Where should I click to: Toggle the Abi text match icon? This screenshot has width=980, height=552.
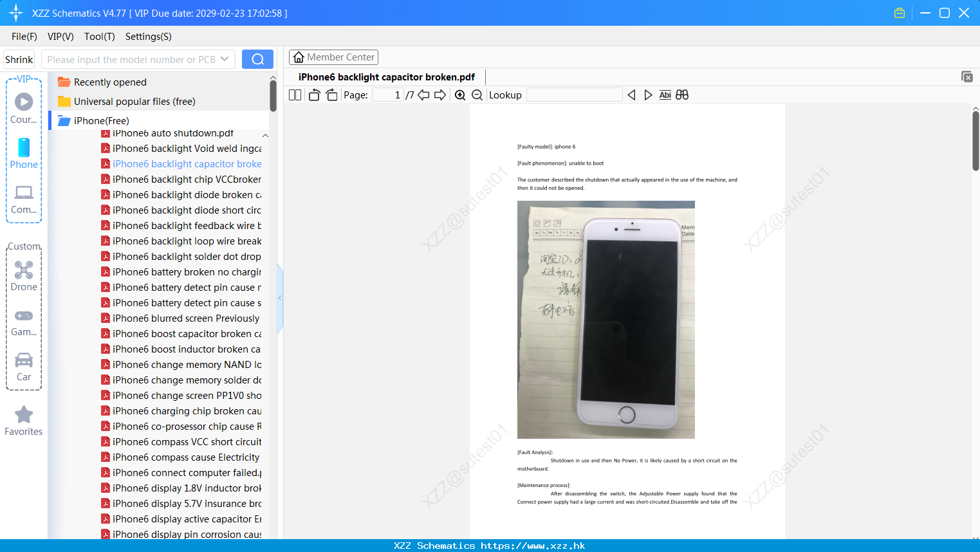click(x=665, y=95)
